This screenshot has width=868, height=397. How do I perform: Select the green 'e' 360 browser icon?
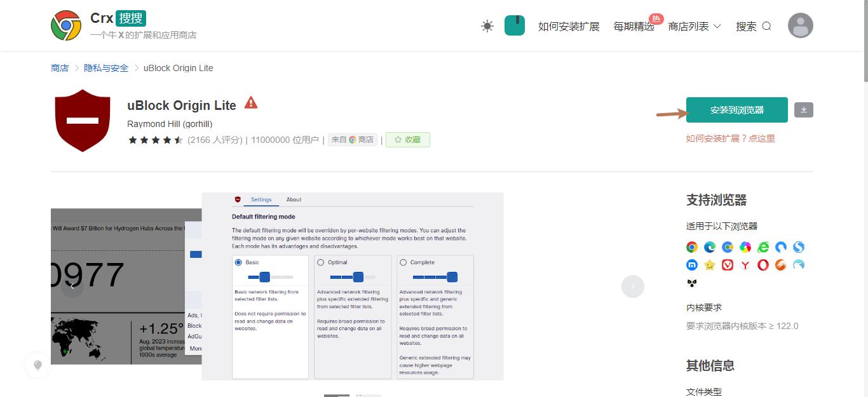(x=763, y=247)
